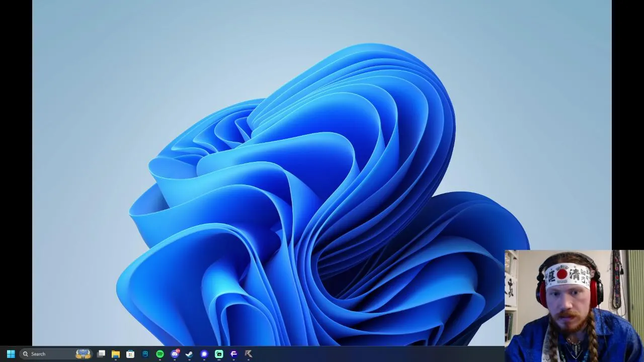Open the blue mouse app icon

(x=145, y=354)
